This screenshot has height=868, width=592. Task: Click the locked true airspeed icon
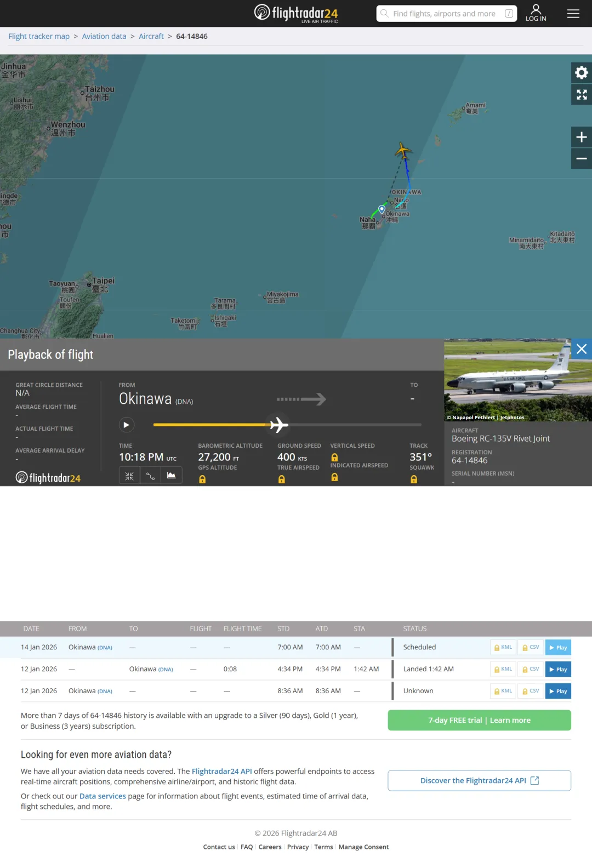click(x=282, y=479)
